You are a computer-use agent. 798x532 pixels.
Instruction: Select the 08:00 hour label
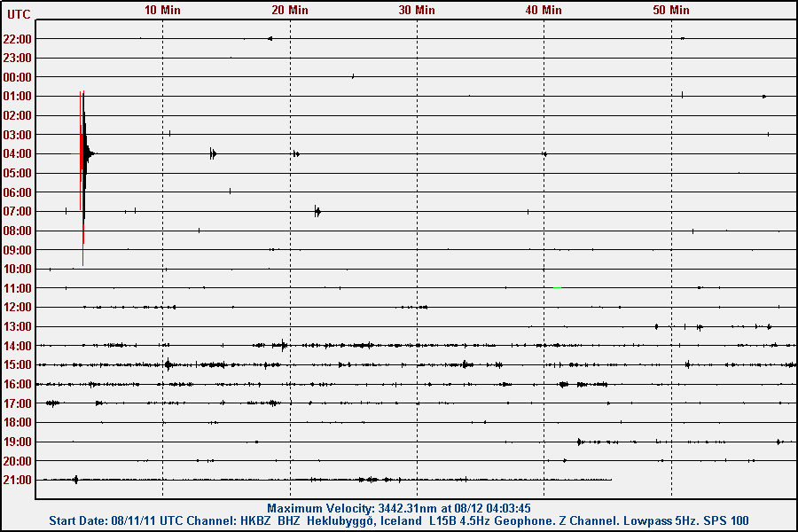[18, 231]
